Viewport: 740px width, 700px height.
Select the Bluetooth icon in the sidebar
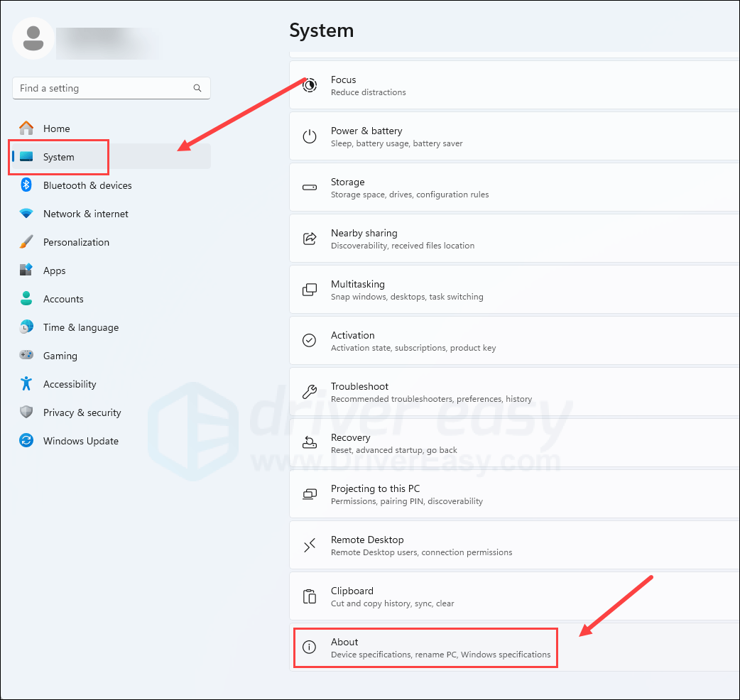26,185
